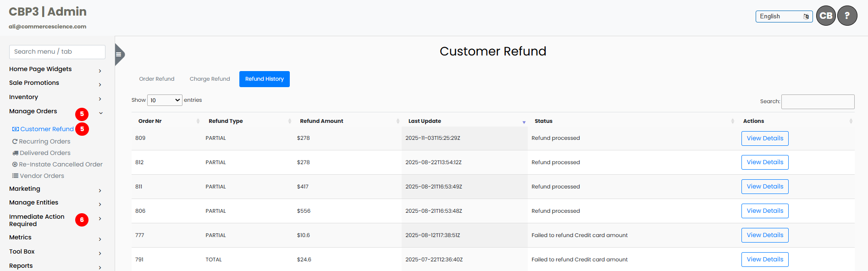The height and width of the screenshot is (271, 868).
Task: Expand the Marketing menu section
Action: 100,190
